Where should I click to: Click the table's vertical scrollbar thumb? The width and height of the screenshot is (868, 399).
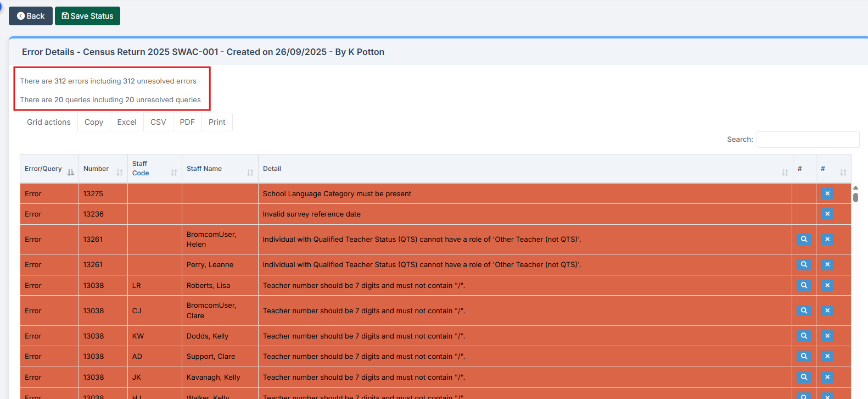pos(855,197)
